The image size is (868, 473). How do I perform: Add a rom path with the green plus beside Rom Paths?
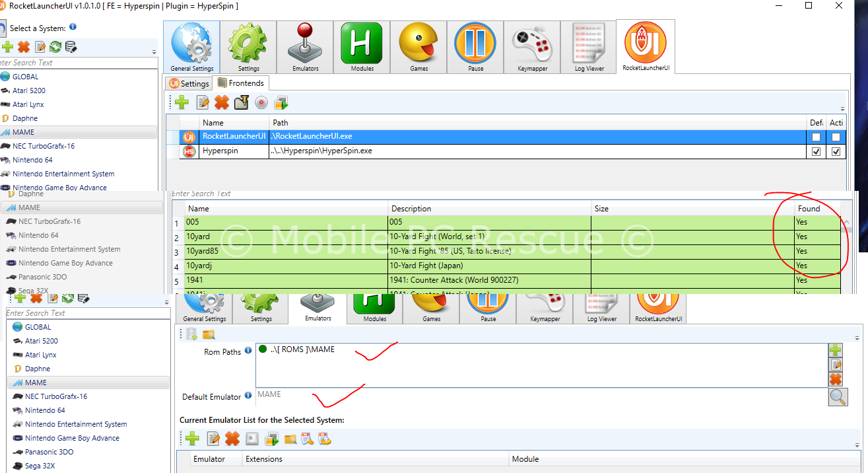pos(836,350)
